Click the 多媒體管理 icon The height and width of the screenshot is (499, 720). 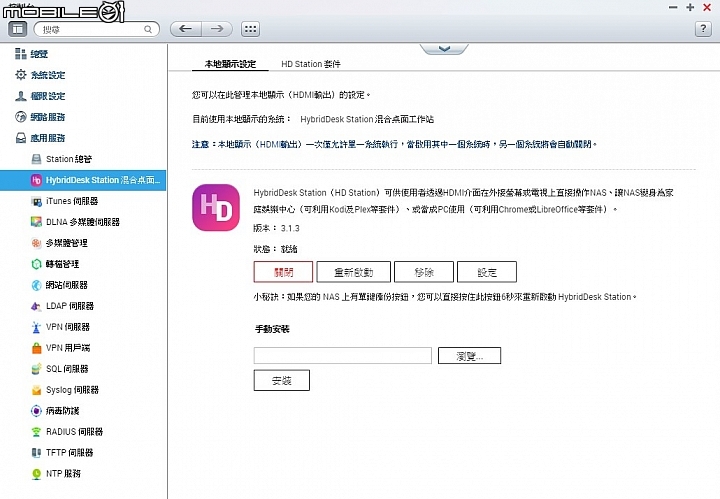36,243
